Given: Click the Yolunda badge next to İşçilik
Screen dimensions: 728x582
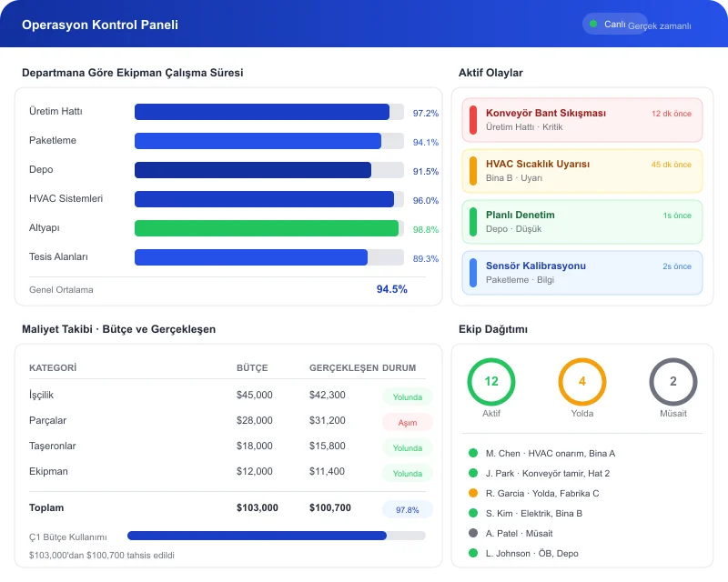Looking at the screenshot, I should click(407, 396).
